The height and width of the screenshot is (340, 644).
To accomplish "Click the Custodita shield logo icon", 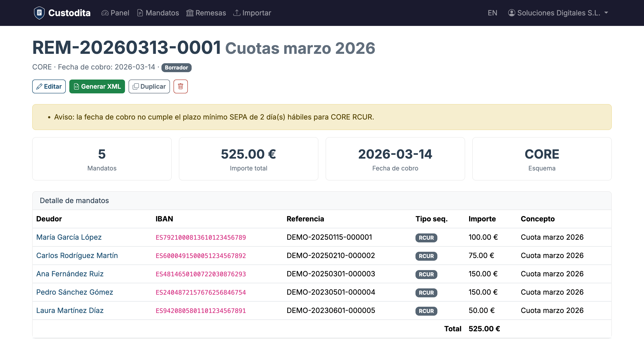I will point(39,13).
